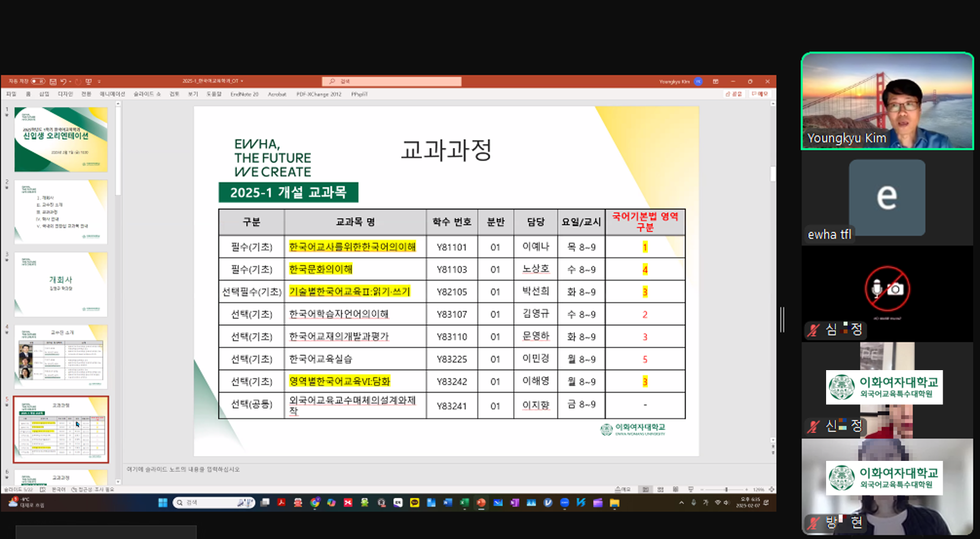
Task: Open the 보기 (View) ribbon tab
Action: tap(193, 94)
